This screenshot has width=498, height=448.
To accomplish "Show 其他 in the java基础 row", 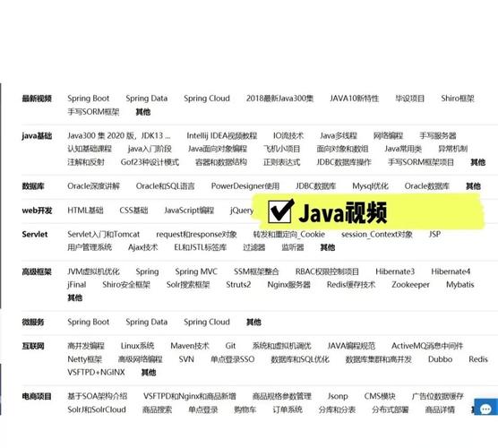I will point(477,162).
